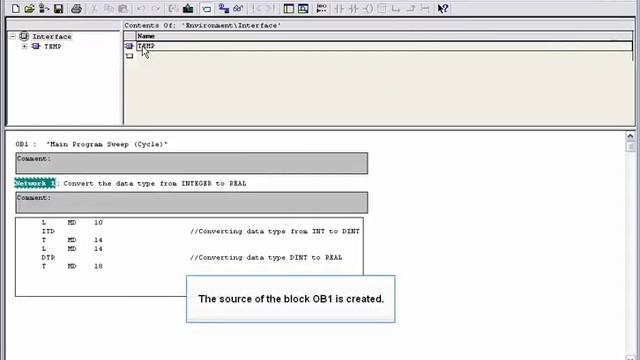Image resolution: width=640 pixels, height=360 pixels.
Task: Click the DTR instruction line
Action: point(48,258)
